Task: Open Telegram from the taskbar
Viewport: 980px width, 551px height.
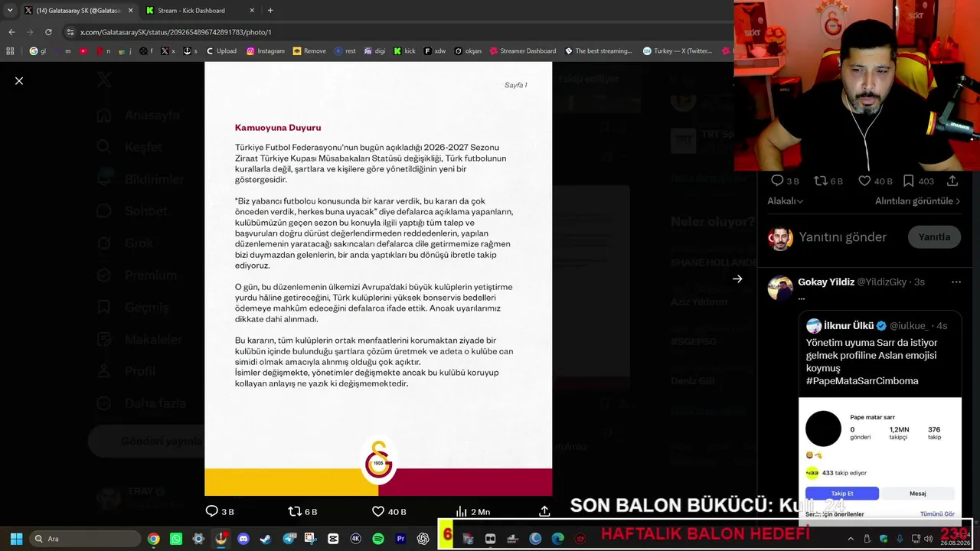Action: pos(289,539)
